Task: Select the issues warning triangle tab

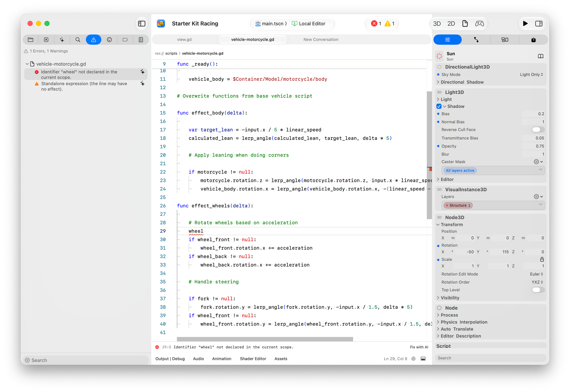Action: coord(93,40)
